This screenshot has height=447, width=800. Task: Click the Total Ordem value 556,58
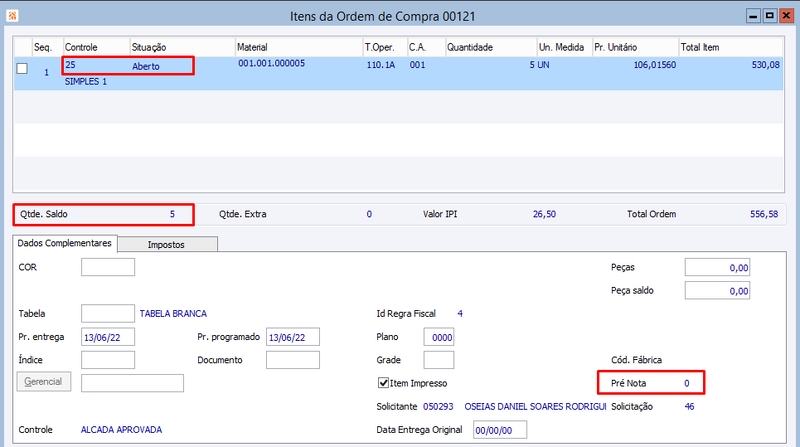coord(764,214)
